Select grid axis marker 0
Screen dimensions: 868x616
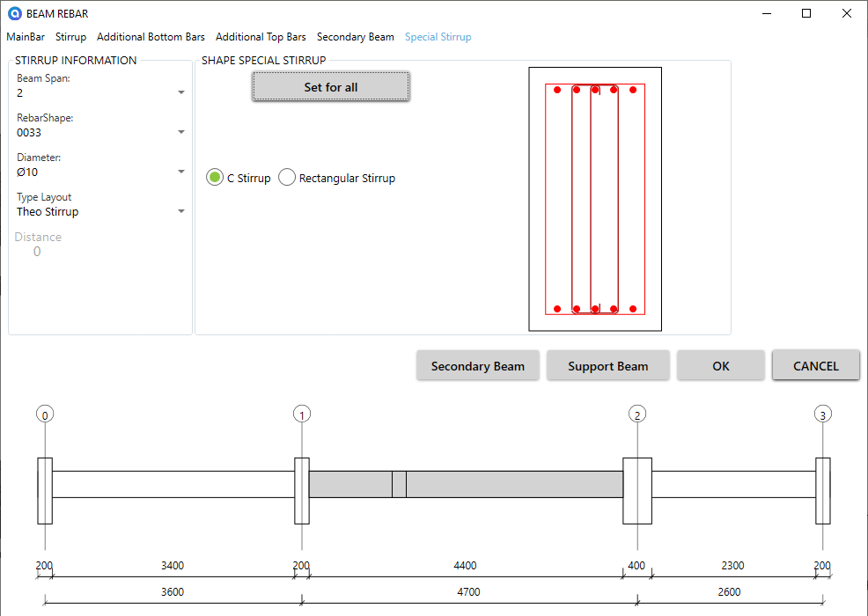point(45,414)
